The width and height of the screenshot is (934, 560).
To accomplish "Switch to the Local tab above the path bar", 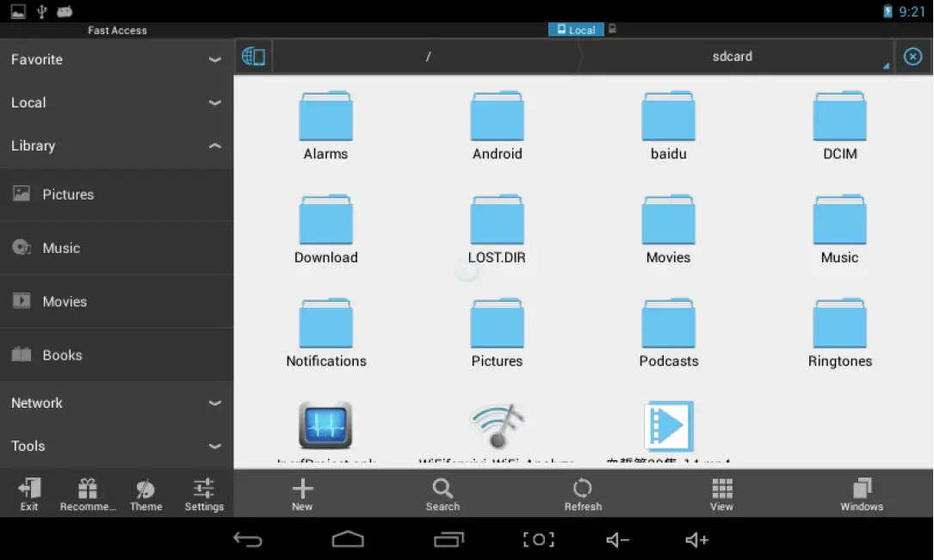I will click(575, 29).
